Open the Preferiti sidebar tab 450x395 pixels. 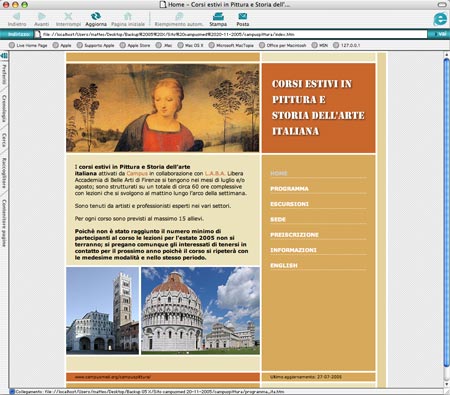(x=4, y=74)
